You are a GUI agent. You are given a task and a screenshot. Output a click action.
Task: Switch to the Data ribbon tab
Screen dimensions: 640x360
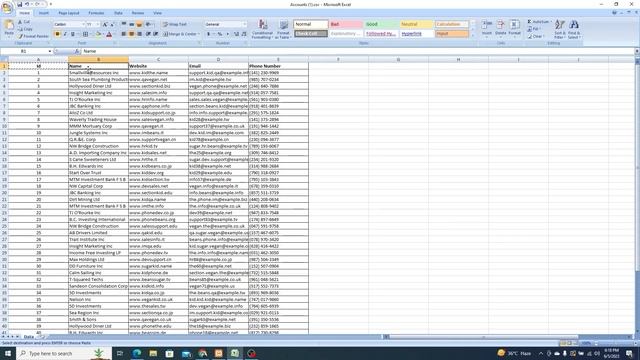pyautogui.click(x=118, y=13)
